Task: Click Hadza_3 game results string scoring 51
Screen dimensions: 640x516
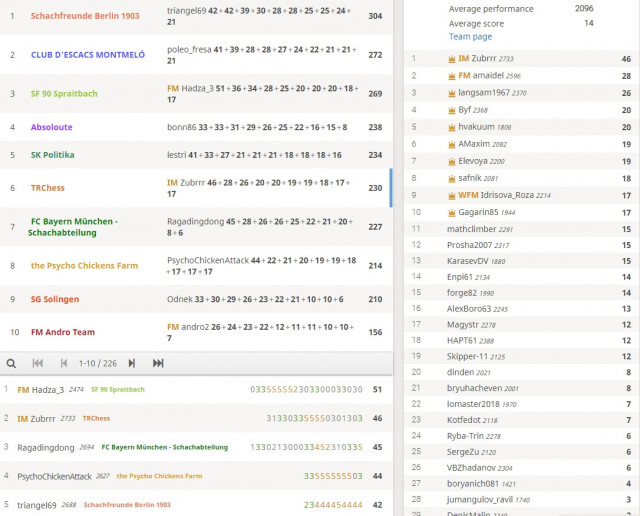Action: tap(306, 389)
